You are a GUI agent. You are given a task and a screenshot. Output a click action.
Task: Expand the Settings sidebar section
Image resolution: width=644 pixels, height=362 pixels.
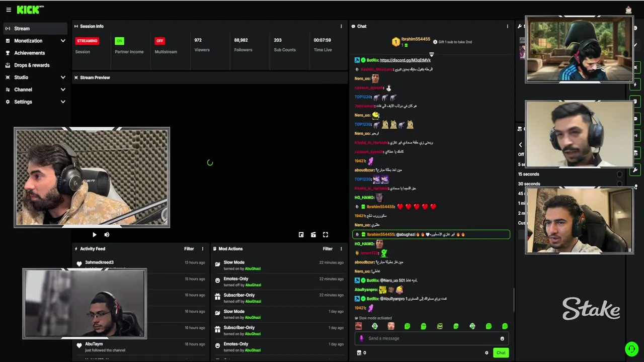[34, 102]
